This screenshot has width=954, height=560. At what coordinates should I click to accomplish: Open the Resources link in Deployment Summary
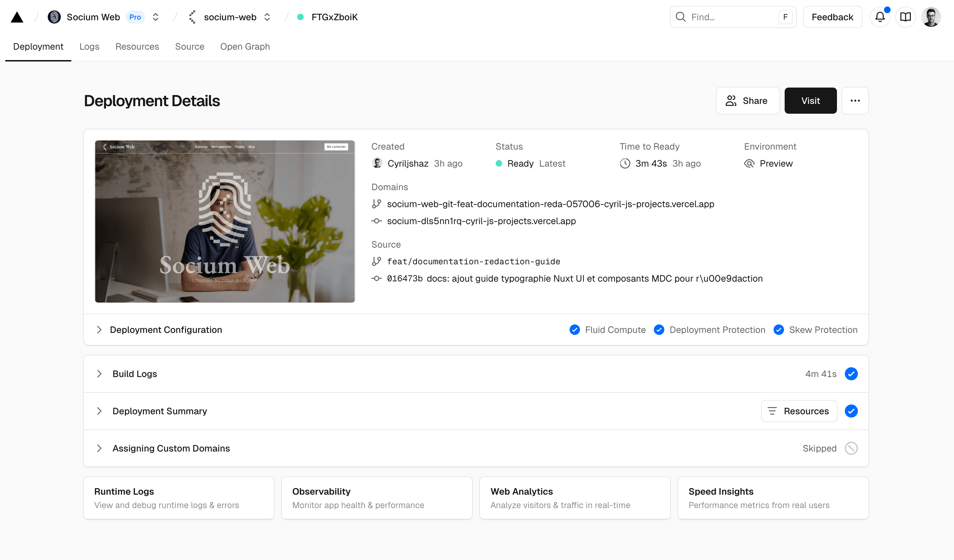click(799, 411)
